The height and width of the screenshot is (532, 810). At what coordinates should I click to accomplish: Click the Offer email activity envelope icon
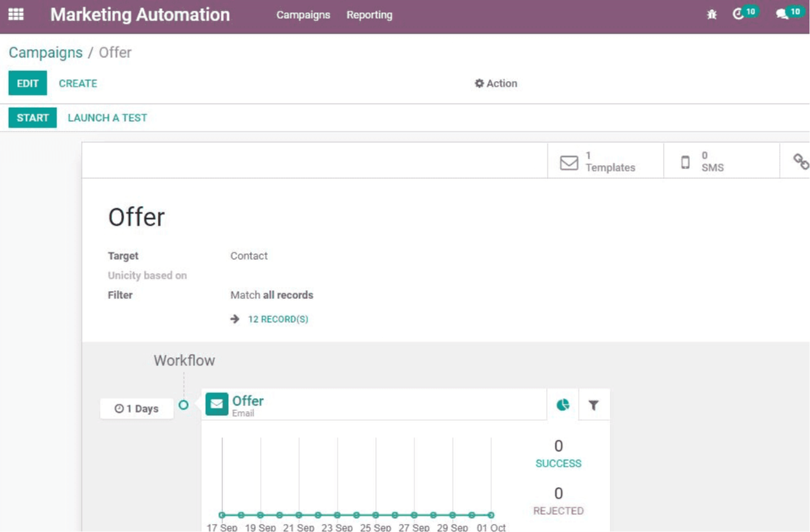(x=217, y=404)
